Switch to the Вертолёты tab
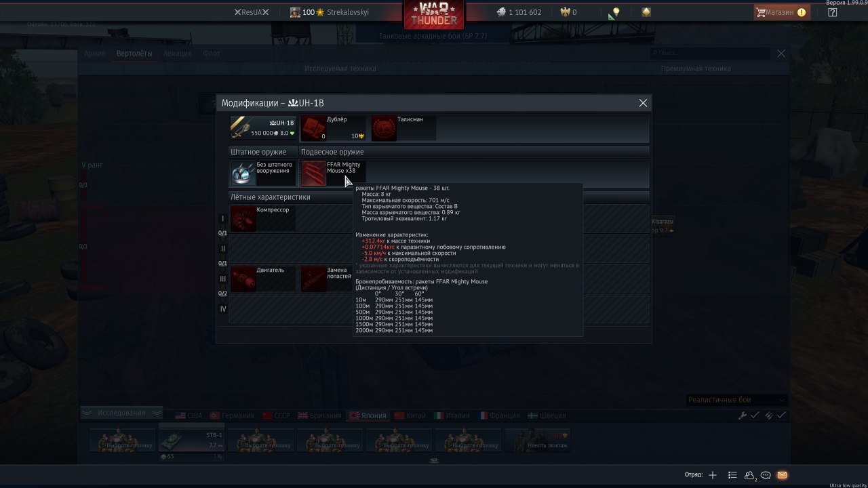Image resolution: width=868 pixels, height=488 pixels. point(134,54)
